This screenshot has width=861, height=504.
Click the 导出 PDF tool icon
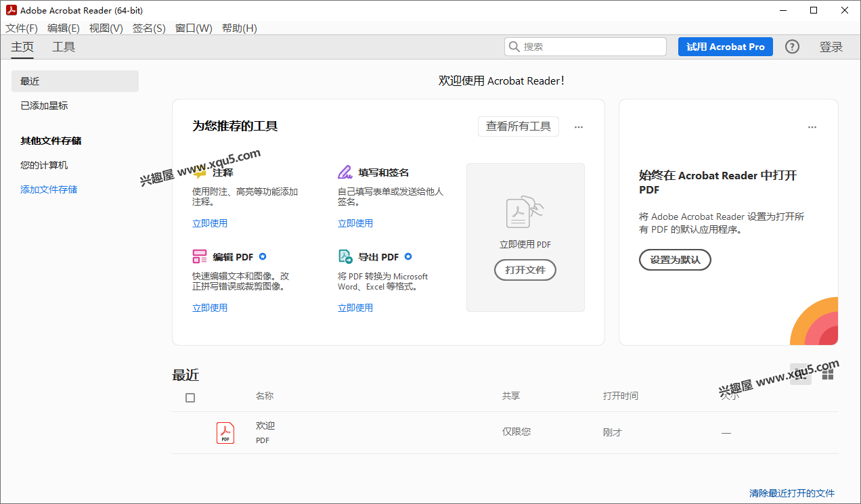click(x=345, y=256)
